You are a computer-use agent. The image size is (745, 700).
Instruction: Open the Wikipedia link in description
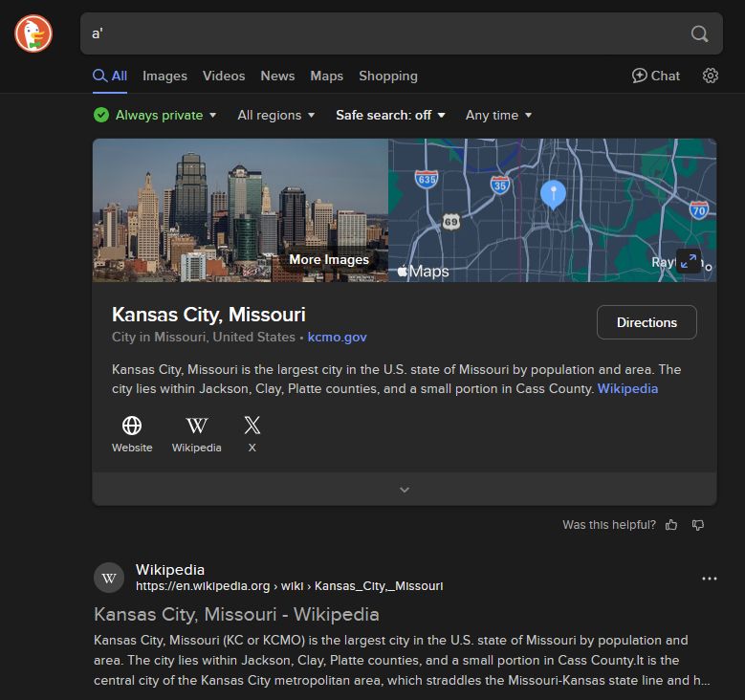click(627, 389)
